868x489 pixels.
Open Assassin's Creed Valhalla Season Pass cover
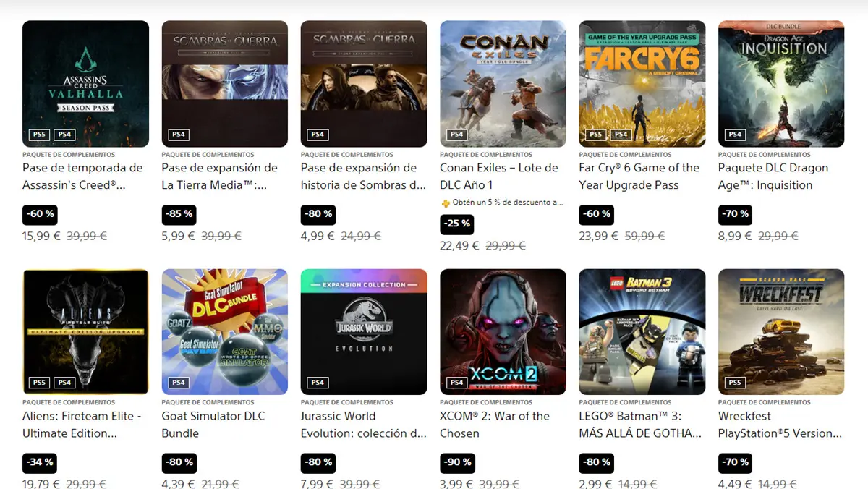[x=85, y=84]
